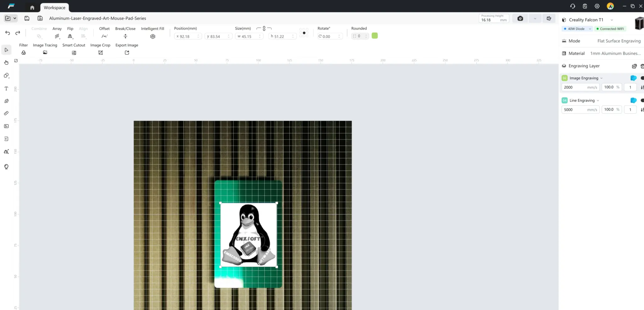Choose the pen drawing tool
Screen dimensions: 644x310
coord(6,101)
